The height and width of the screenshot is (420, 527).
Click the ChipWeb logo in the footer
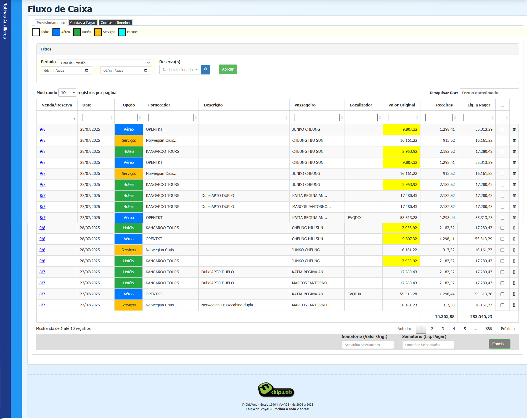click(x=276, y=390)
